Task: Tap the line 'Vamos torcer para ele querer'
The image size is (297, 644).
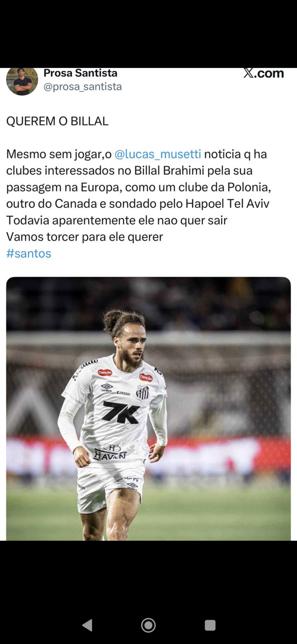Action: tap(85, 237)
